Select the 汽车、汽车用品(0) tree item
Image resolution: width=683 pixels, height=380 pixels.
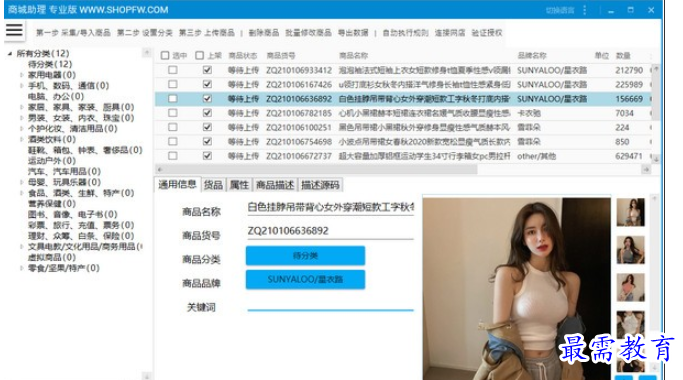pos(64,172)
